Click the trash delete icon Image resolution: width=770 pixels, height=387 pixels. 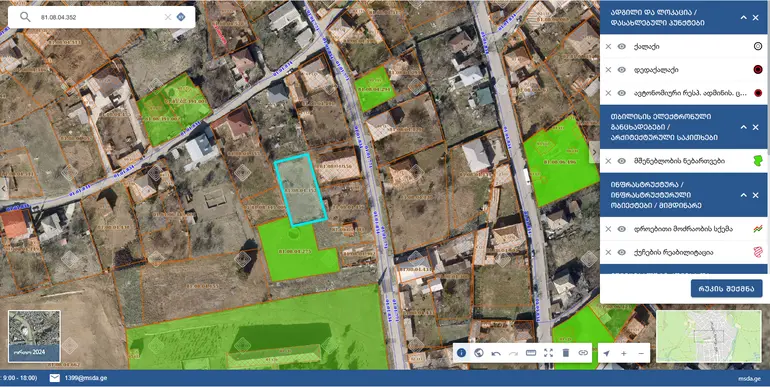566,353
